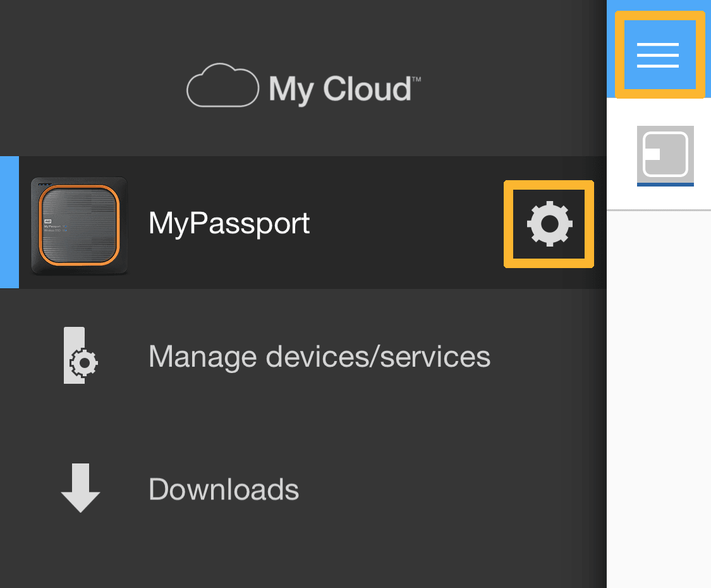Click the blue selection bar beside MyPassport
The height and width of the screenshot is (588, 711).
pyautogui.click(x=8, y=223)
